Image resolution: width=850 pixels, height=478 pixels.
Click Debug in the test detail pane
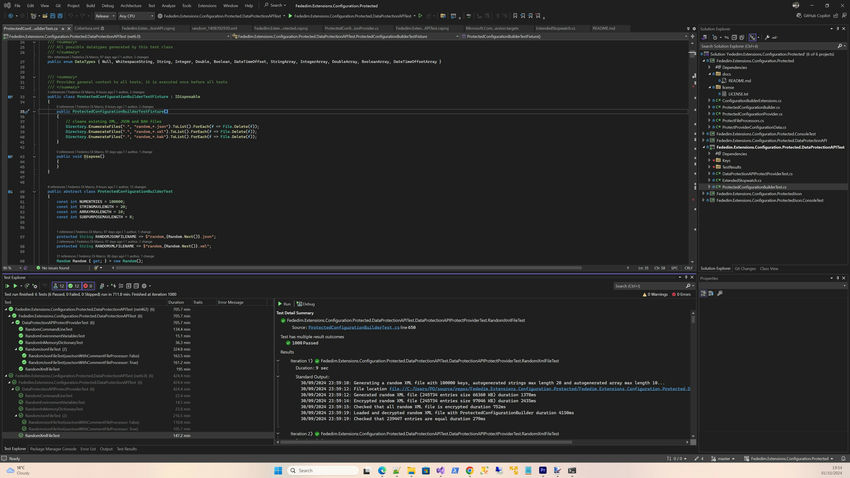click(307, 303)
